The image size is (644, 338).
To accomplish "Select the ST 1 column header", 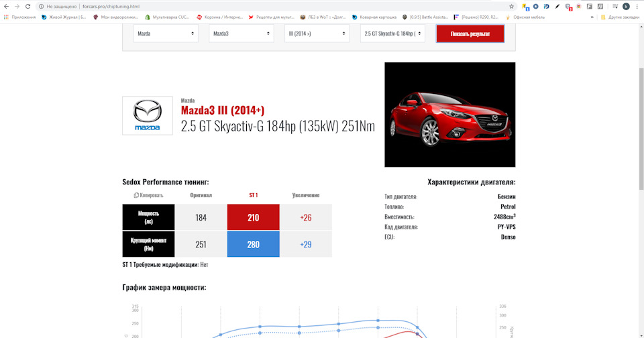I will click(254, 195).
